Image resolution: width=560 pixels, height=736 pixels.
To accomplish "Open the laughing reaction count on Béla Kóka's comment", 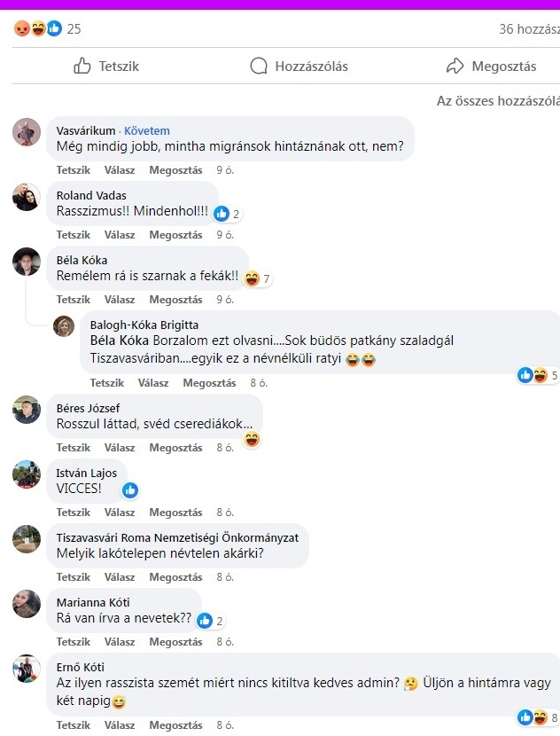I will pos(258,278).
